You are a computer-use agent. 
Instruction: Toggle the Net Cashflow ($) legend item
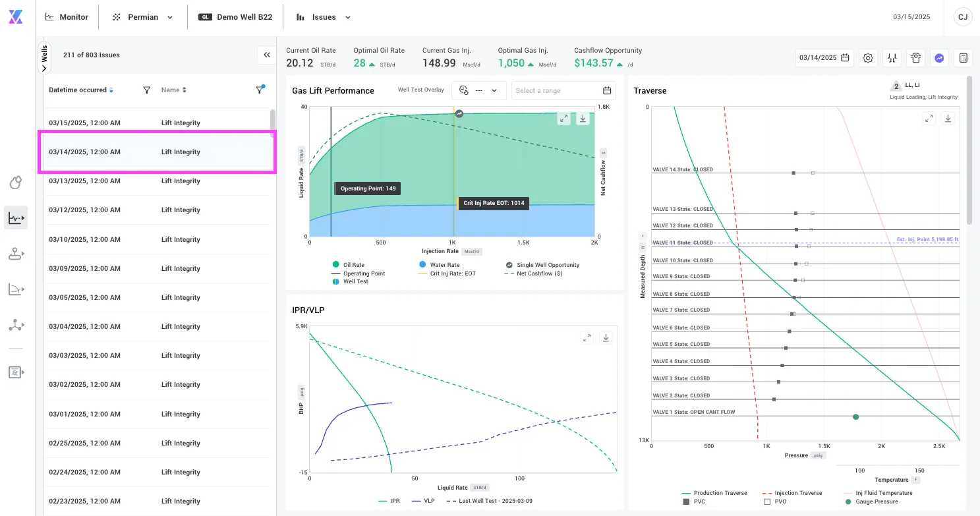[533, 273]
